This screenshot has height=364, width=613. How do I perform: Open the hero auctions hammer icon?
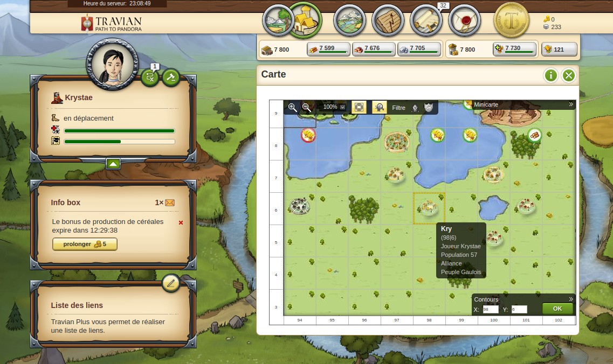171,78
